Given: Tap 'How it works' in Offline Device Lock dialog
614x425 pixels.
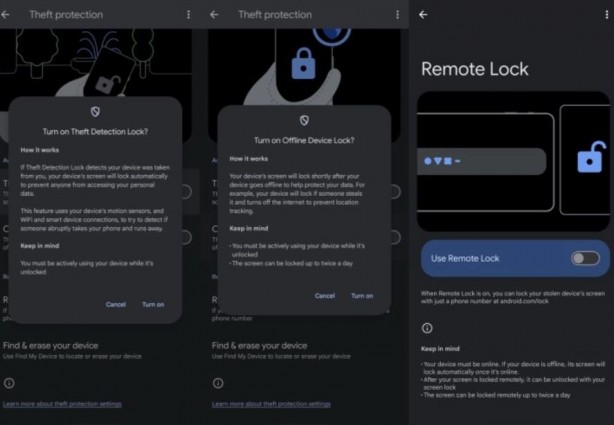Looking at the screenshot, I should (249, 159).
